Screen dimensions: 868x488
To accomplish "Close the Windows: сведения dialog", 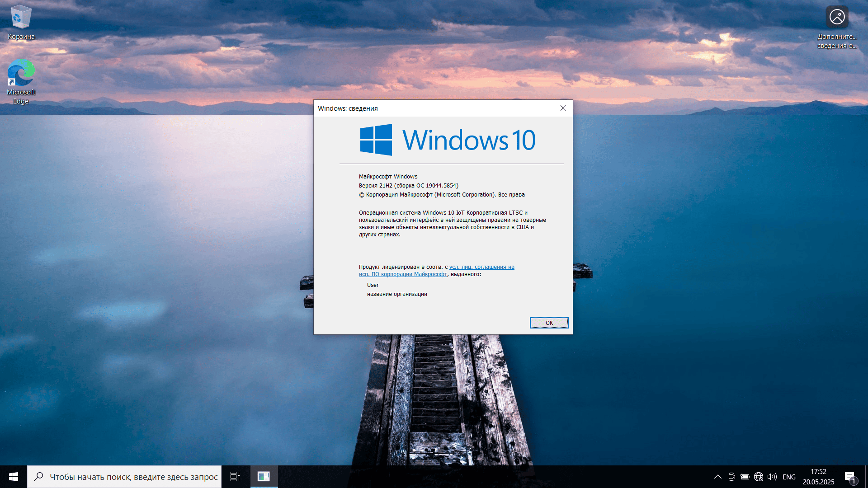I will pos(563,108).
